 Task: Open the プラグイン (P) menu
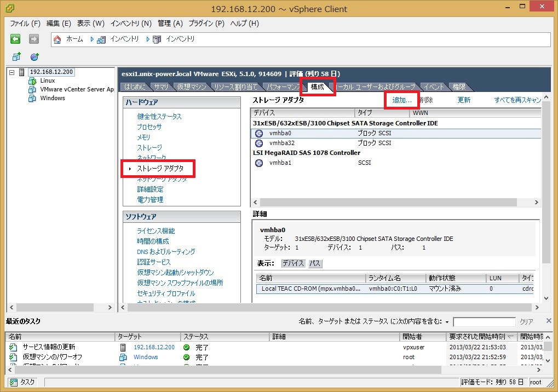206,24
